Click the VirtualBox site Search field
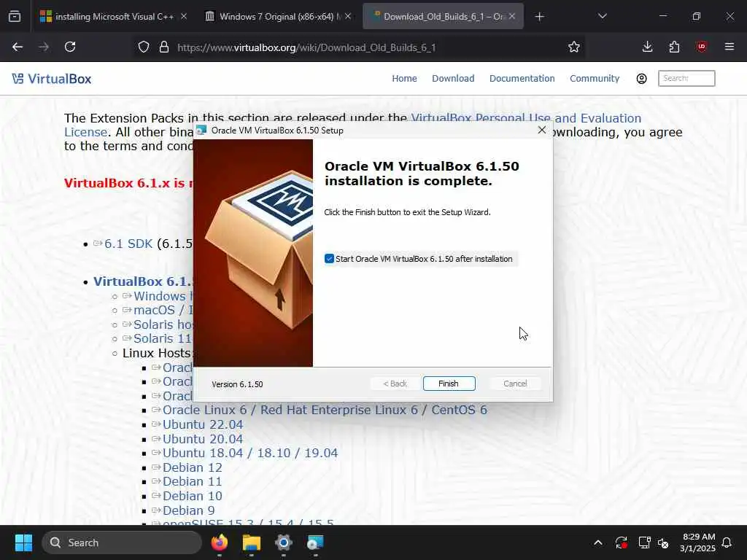The width and height of the screenshot is (747, 560). (x=686, y=78)
